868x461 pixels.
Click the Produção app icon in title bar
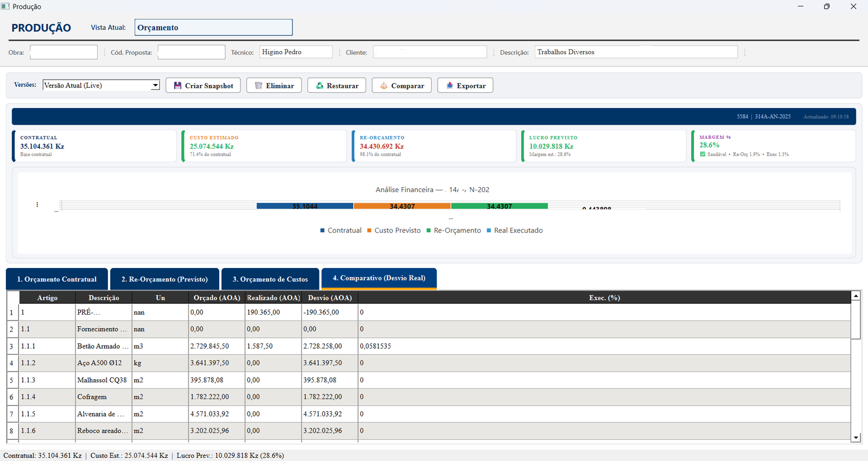tap(5, 7)
